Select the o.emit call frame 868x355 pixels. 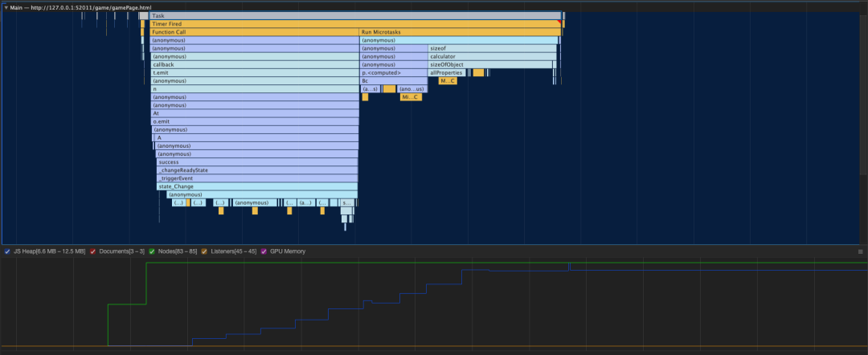(254, 121)
